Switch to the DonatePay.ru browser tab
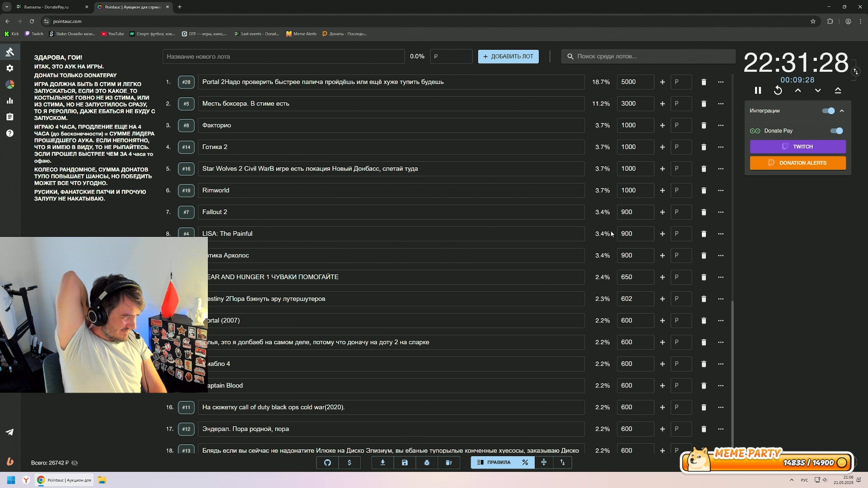The height and width of the screenshot is (488, 868). pyautogui.click(x=52, y=7)
